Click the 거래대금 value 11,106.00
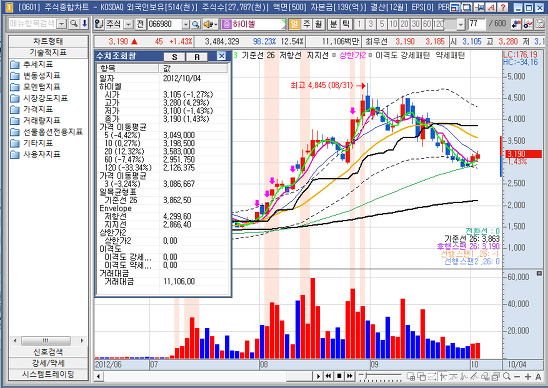This screenshot has height=388, width=548. [179, 281]
